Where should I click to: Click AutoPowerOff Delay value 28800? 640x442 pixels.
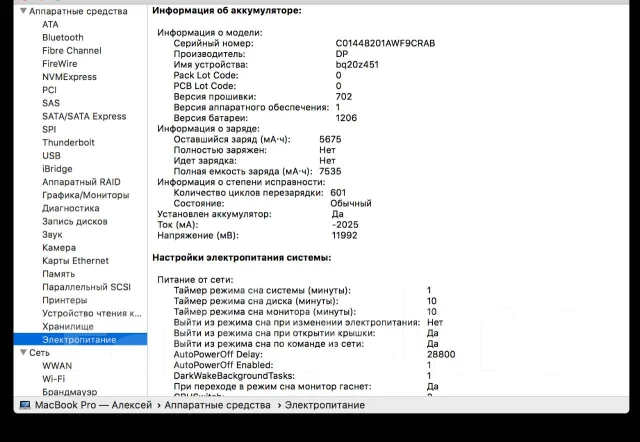[x=441, y=354]
